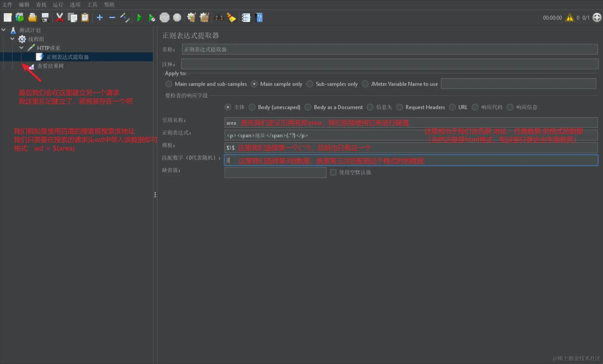Click the 缺省值 input field
Screen dimensions: 603x364
(275, 173)
